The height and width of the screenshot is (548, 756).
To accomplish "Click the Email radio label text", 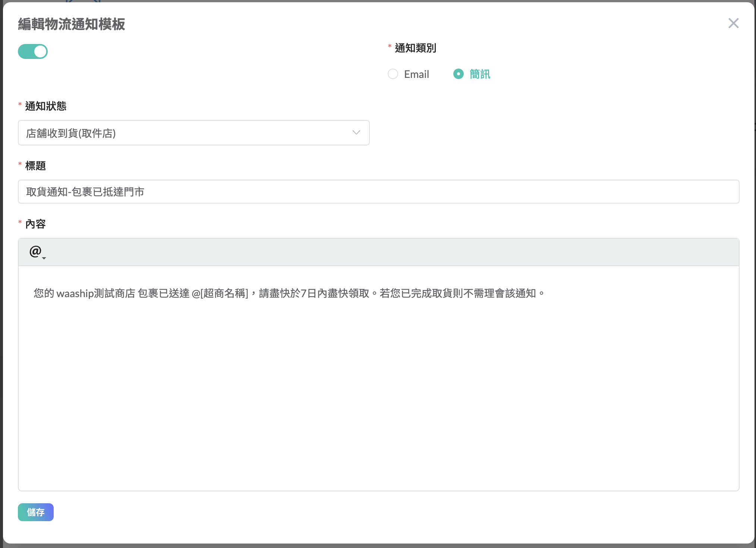I will click(416, 74).
